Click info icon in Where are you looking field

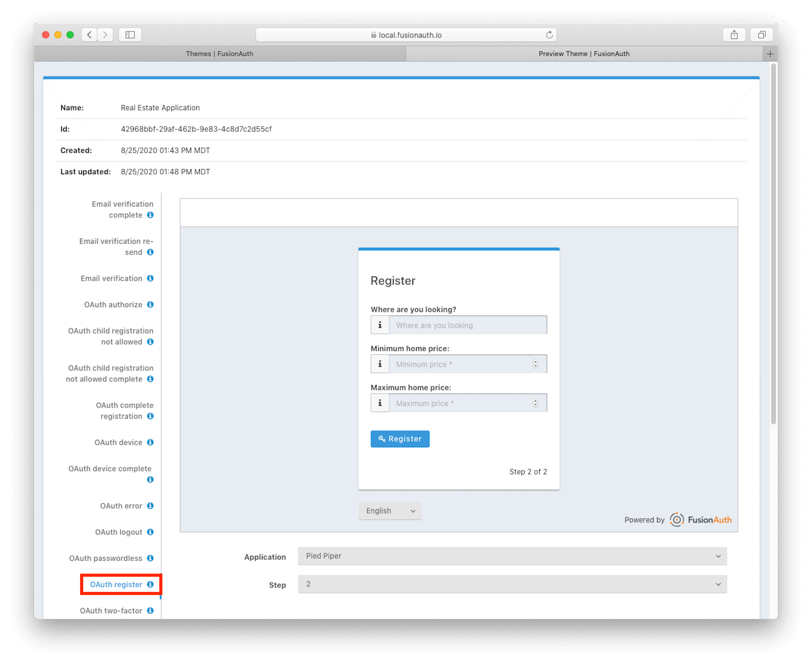(x=380, y=325)
